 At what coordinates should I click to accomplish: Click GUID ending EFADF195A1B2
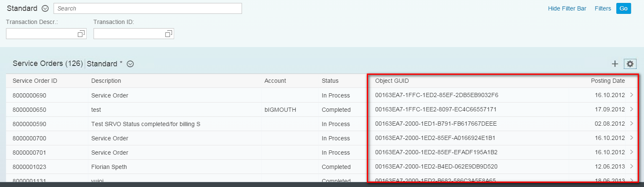[437, 153]
